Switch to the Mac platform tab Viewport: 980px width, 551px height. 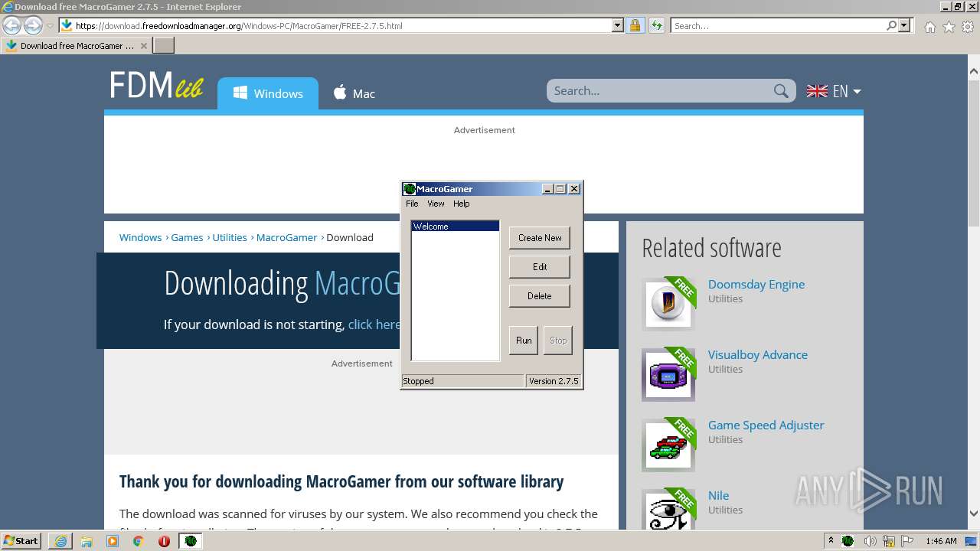(x=354, y=93)
